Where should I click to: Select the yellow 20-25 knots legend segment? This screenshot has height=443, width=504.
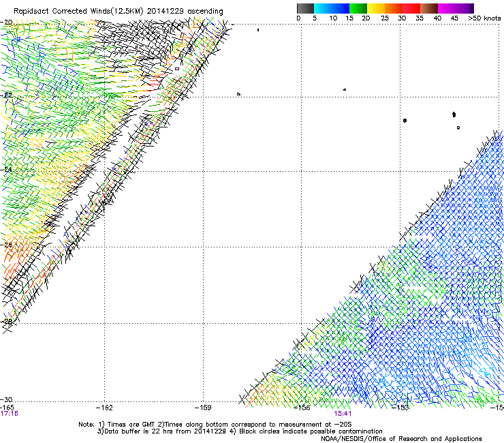[376, 8]
